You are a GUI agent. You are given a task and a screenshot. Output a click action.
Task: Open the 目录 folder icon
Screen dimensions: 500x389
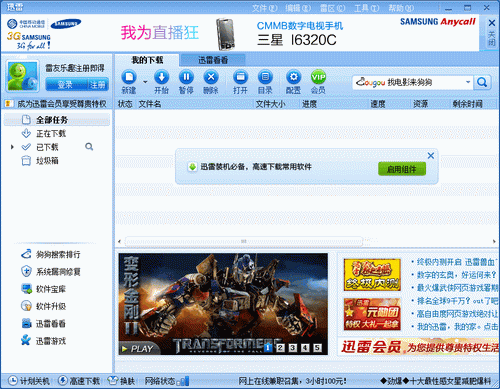(x=265, y=77)
